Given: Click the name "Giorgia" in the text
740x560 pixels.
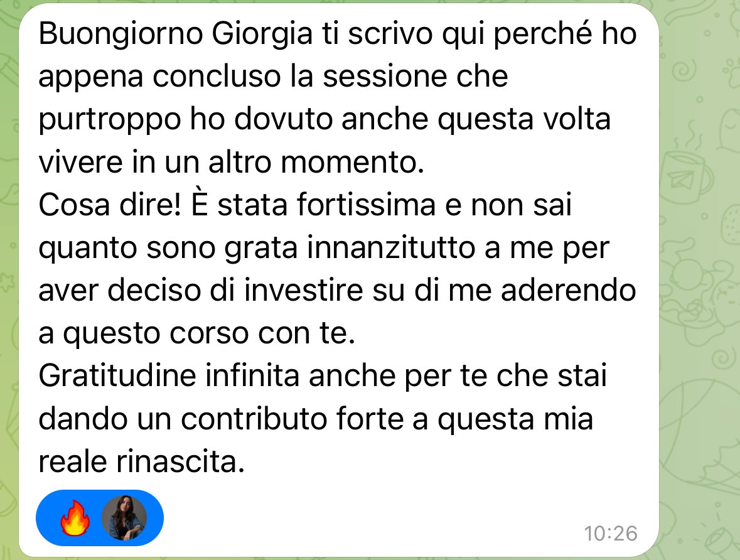Looking at the screenshot, I should [x=262, y=35].
